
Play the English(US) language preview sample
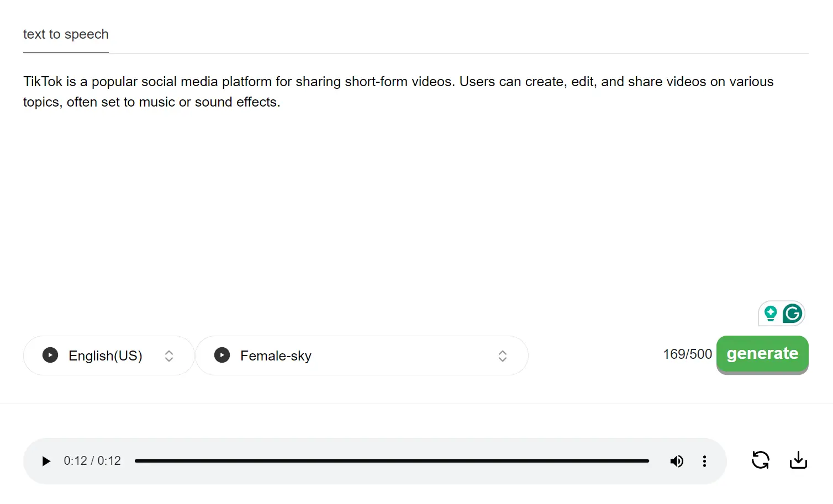[x=50, y=355]
